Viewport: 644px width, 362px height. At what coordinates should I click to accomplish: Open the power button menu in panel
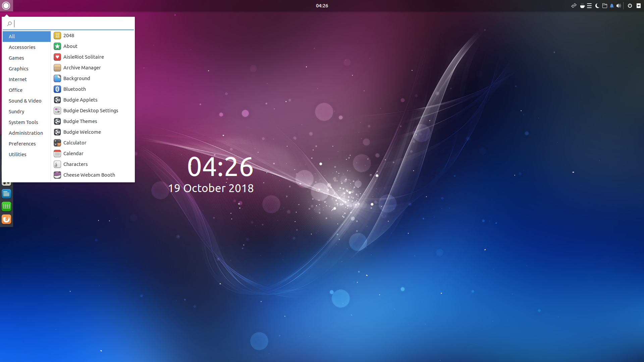[630, 6]
